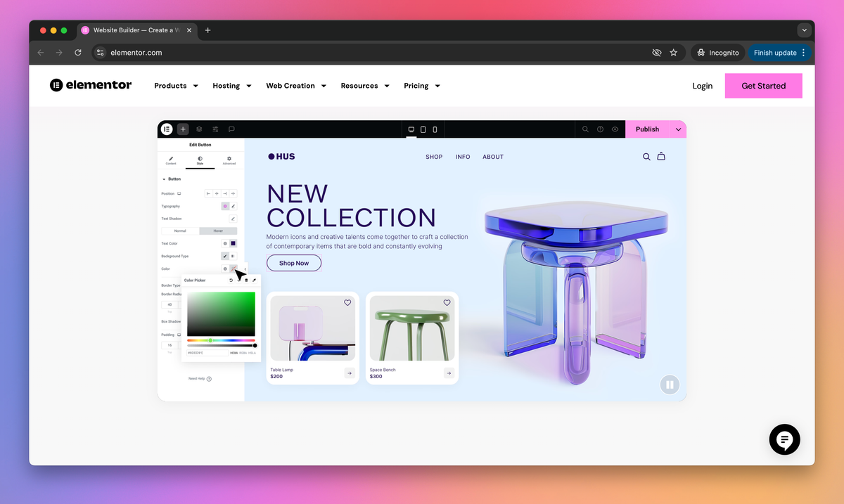Viewport: 844px width, 504px height.
Task: Click the Text Color globe icon
Action: (x=225, y=243)
